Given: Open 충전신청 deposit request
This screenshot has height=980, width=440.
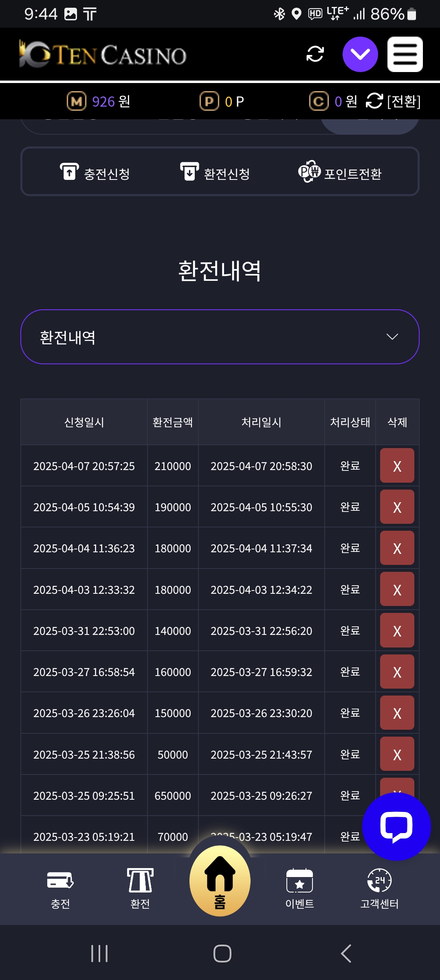Looking at the screenshot, I should (x=95, y=172).
